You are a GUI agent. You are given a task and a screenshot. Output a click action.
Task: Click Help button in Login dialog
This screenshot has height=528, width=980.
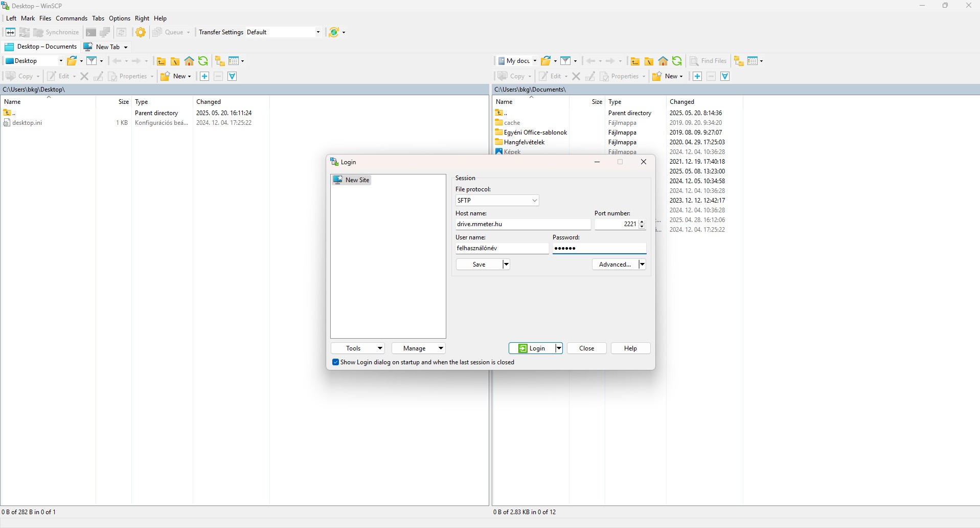coord(631,348)
